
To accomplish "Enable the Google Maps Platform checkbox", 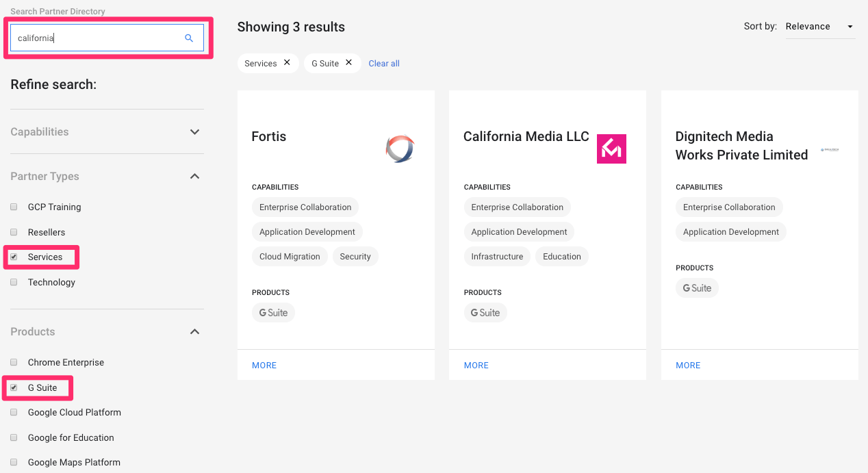I will coord(14,462).
